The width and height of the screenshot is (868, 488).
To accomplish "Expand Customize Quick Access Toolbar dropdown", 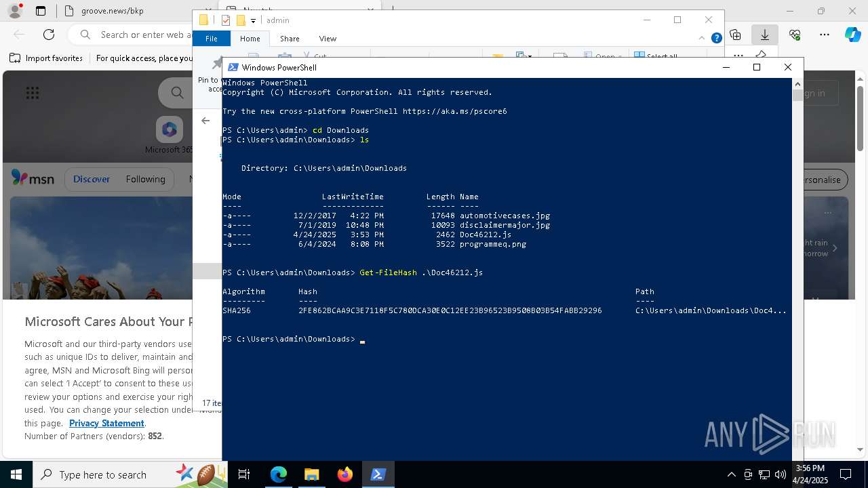I will point(253,20).
